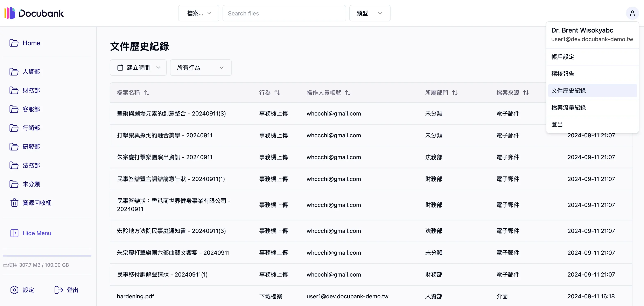Click the Search files input field
This screenshot has width=644, height=306.
(x=284, y=13)
